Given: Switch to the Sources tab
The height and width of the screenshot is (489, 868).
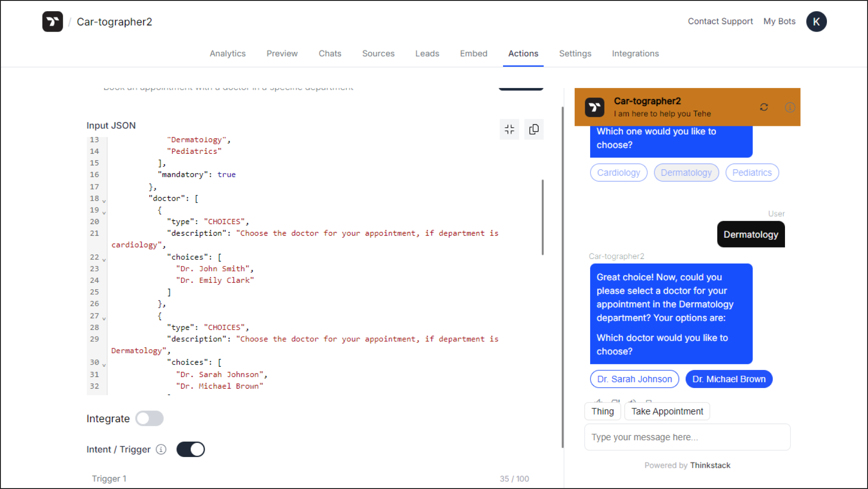Looking at the screenshot, I should (378, 54).
